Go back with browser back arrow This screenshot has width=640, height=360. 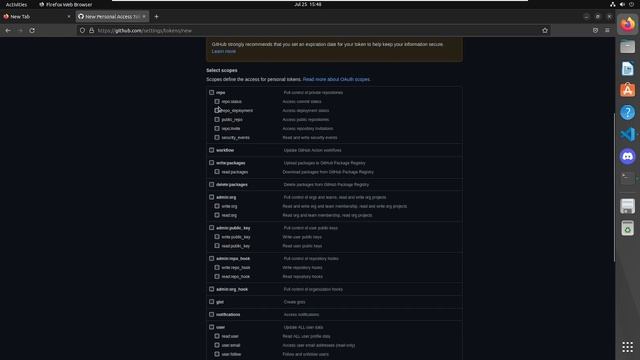[x=8, y=31]
